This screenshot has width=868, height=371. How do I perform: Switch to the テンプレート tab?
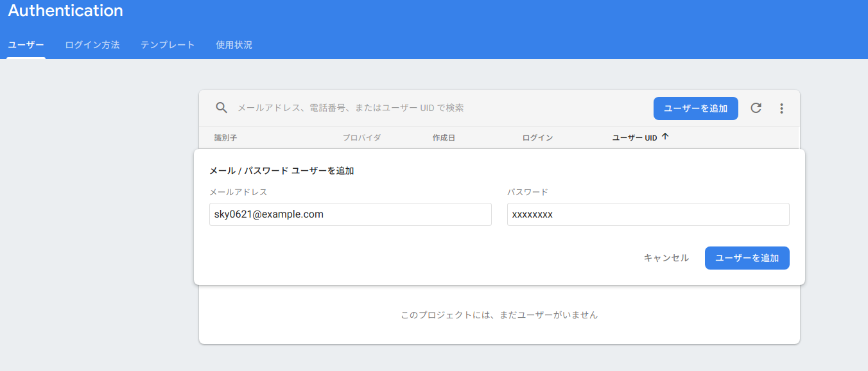[167, 45]
